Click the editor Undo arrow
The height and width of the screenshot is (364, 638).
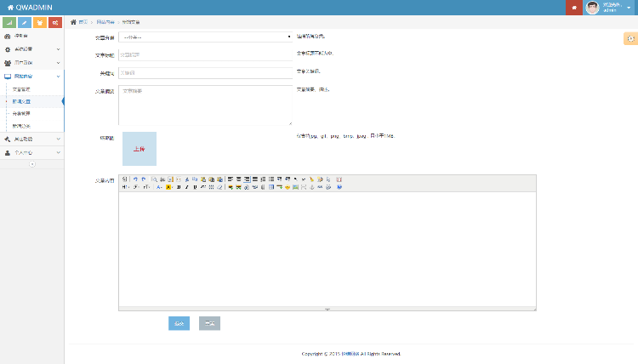(135, 179)
